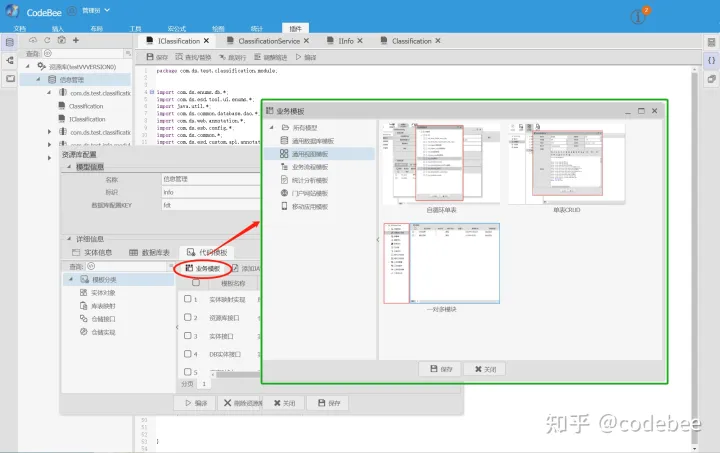This screenshot has height=453, width=720.
Task: Click the info notification icon at top right
Action: tap(637, 17)
